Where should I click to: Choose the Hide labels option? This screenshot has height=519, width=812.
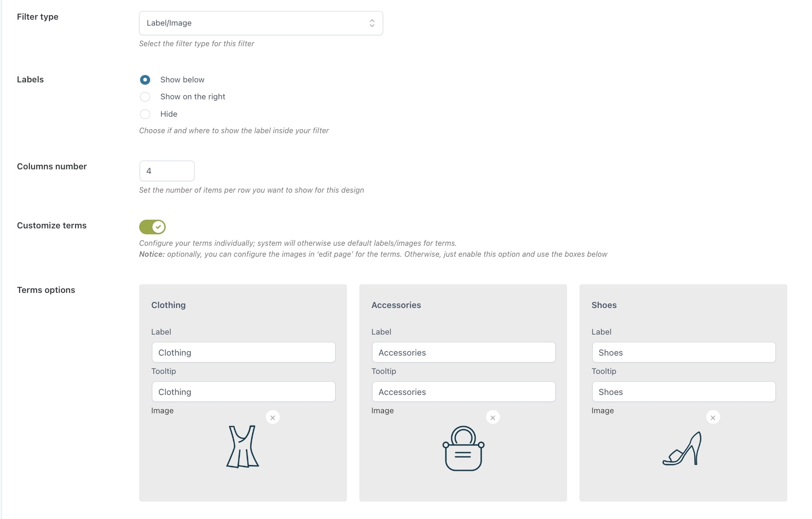pos(145,114)
